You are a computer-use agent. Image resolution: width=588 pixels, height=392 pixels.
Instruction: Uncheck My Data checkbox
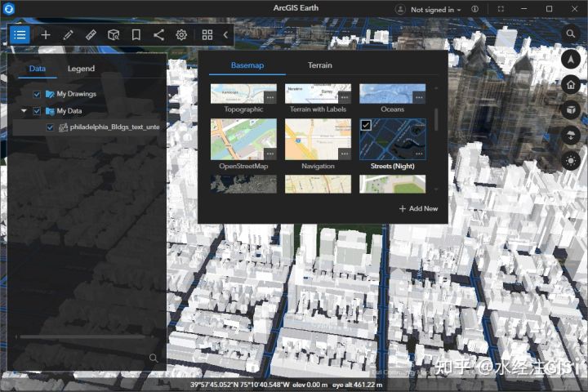click(x=37, y=111)
